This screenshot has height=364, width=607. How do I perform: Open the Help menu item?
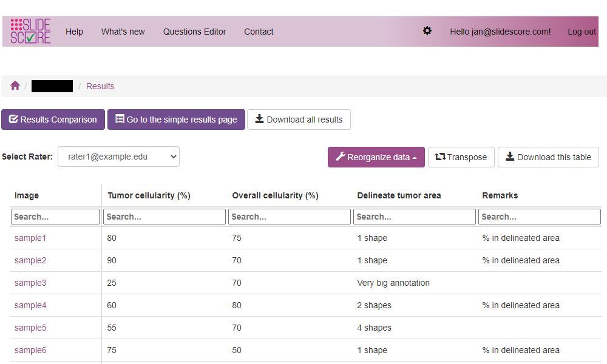click(x=74, y=32)
